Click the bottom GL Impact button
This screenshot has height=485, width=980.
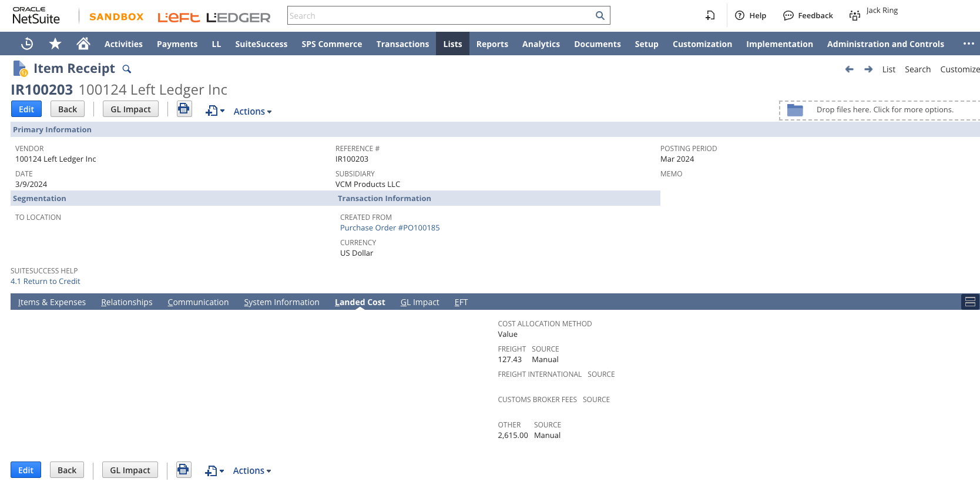[x=130, y=470]
